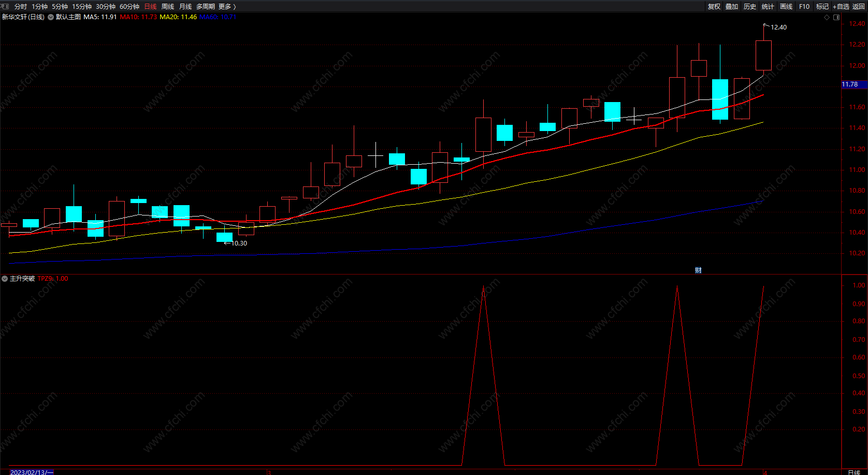Expand the 默认主图 indicator dropdown
Viewport: 868px width, 475px height.
(51, 17)
